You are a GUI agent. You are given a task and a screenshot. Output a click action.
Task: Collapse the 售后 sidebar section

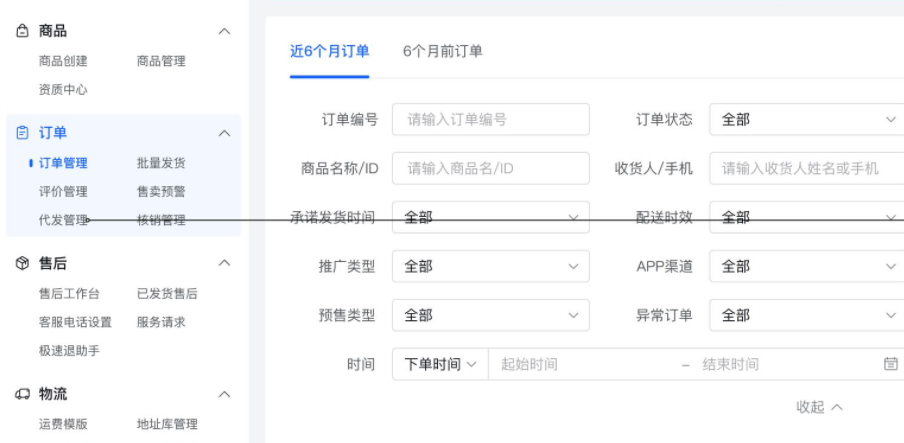[x=224, y=264]
